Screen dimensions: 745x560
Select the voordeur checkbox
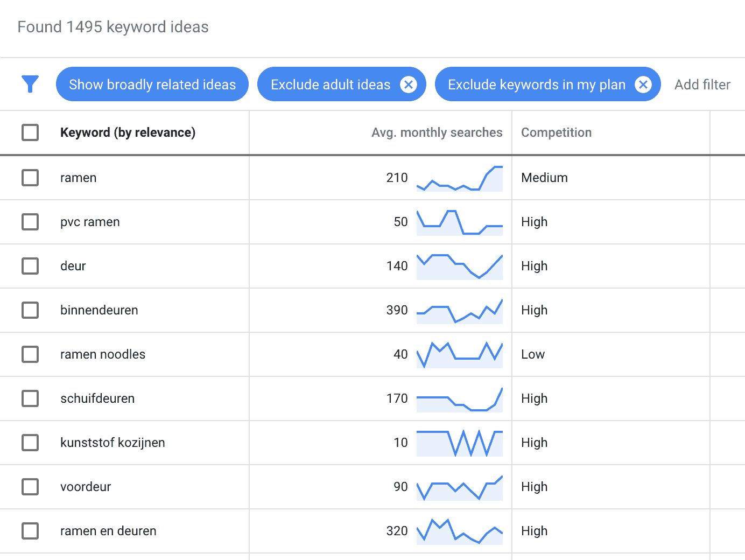point(30,487)
